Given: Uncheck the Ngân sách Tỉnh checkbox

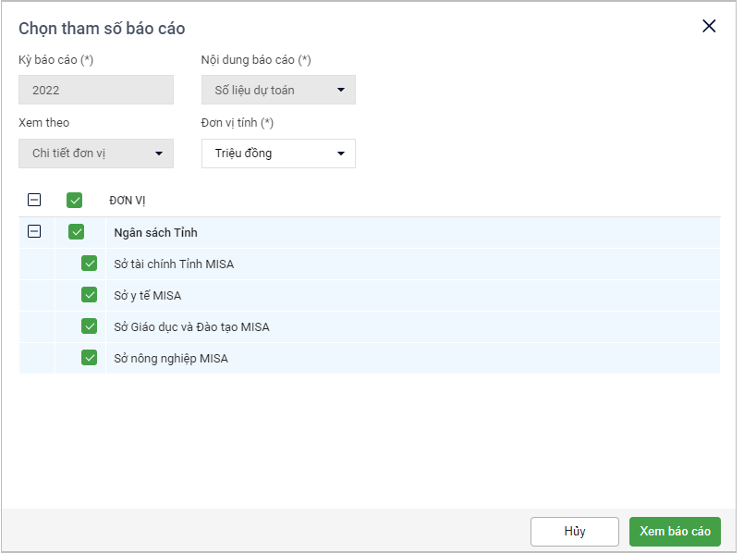Looking at the screenshot, I should (77, 232).
